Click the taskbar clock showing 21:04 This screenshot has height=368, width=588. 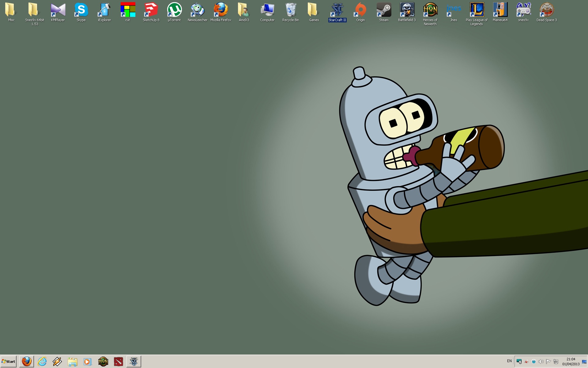[x=571, y=362]
